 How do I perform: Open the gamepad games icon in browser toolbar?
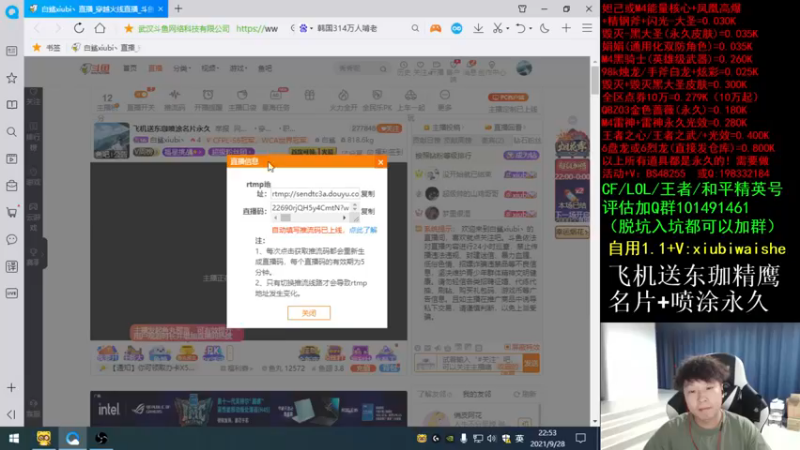[435, 29]
